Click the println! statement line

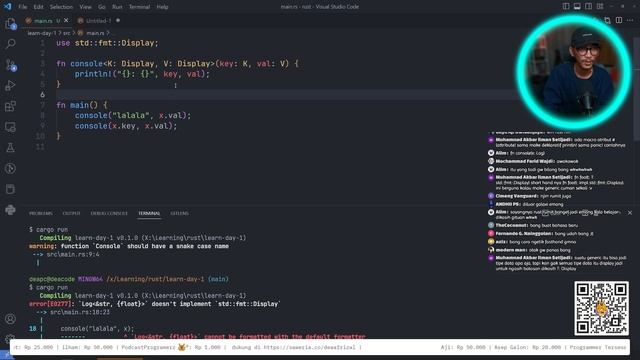coord(142,74)
